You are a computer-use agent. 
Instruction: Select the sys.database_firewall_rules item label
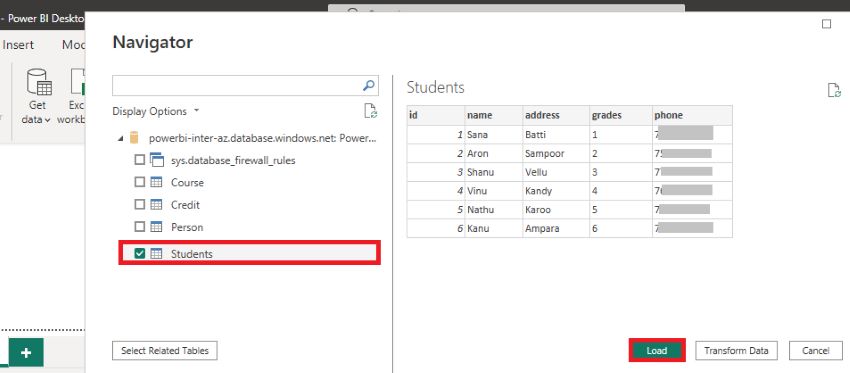[233, 160]
